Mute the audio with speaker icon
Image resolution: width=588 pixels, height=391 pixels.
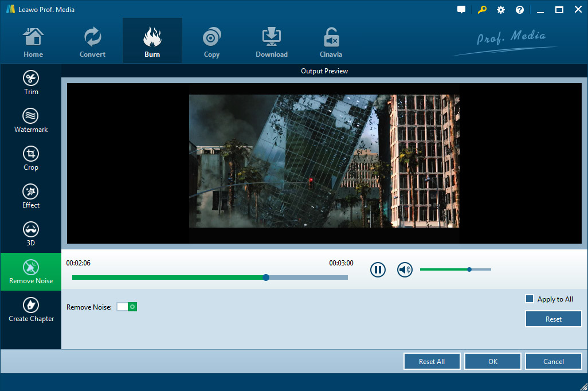[x=405, y=269]
